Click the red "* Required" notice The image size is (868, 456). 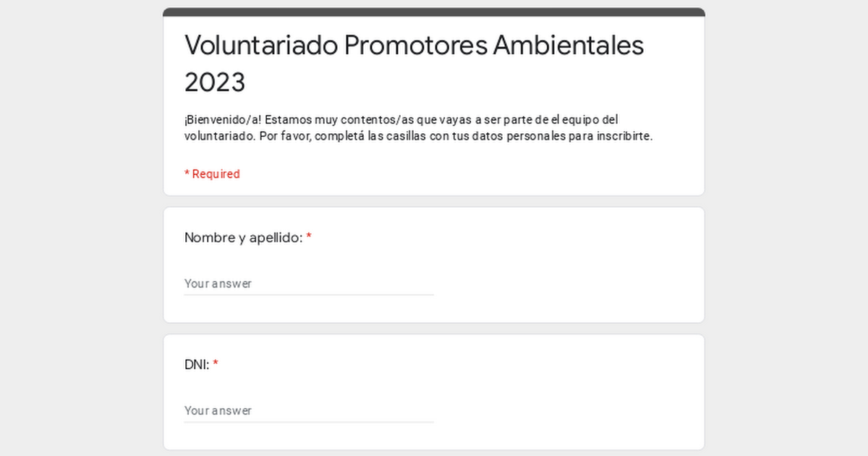(212, 174)
